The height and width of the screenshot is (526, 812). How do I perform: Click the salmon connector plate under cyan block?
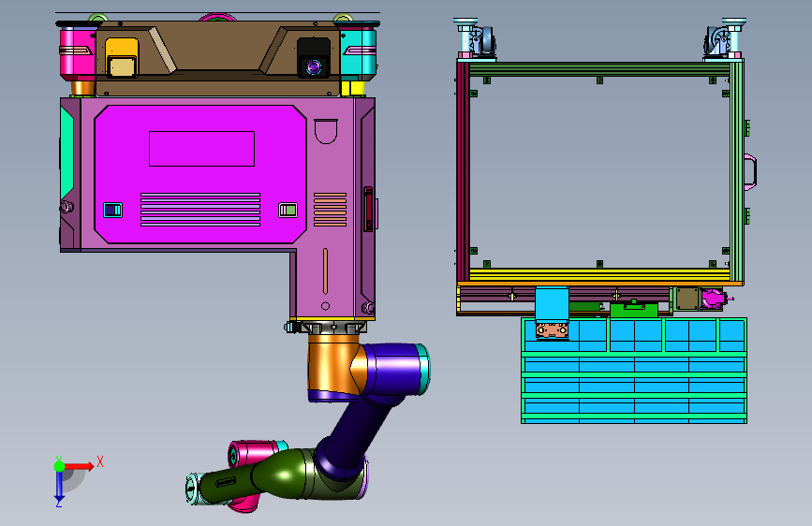click(x=552, y=330)
